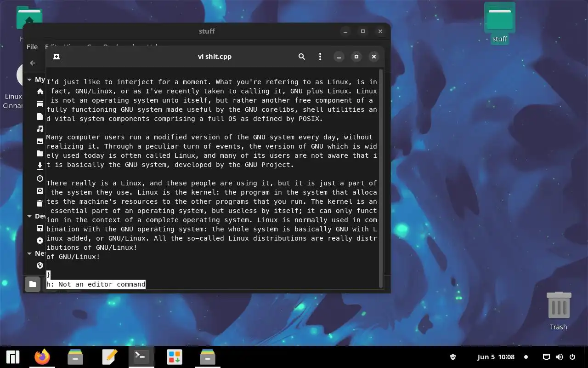Viewport: 588px width, 368px height.
Task: Close the vi shit.cpp terminal window
Action: [374, 57]
